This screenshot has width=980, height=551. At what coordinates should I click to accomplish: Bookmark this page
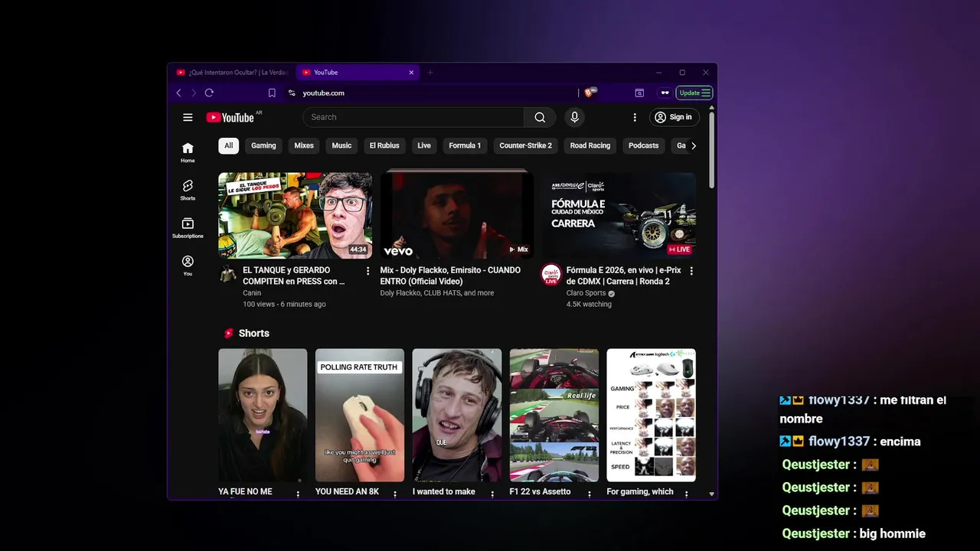pos(272,93)
